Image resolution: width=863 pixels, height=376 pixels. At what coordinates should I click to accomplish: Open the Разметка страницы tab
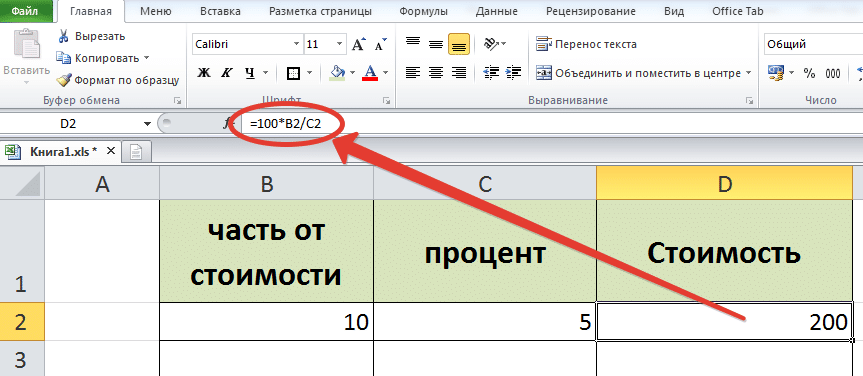click(x=320, y=11)
